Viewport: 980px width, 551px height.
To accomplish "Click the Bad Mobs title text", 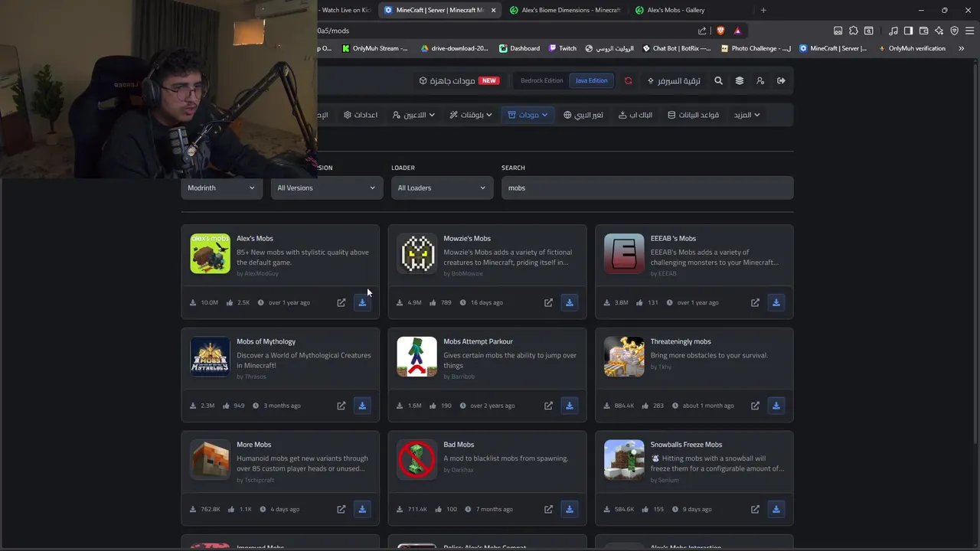I will pyautogui.click(x=459, y=445).
